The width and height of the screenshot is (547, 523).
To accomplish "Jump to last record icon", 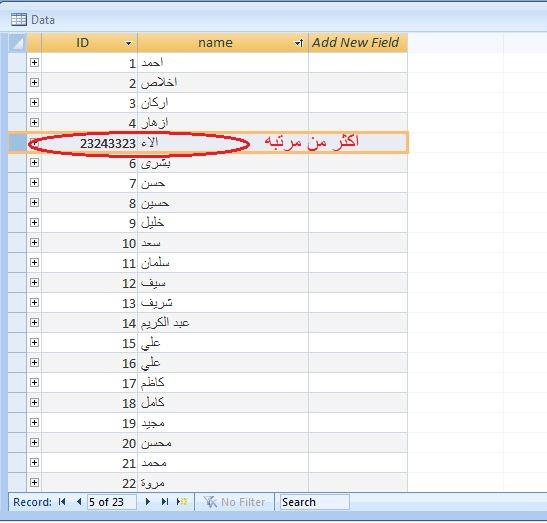I will [x=165, y=502].
